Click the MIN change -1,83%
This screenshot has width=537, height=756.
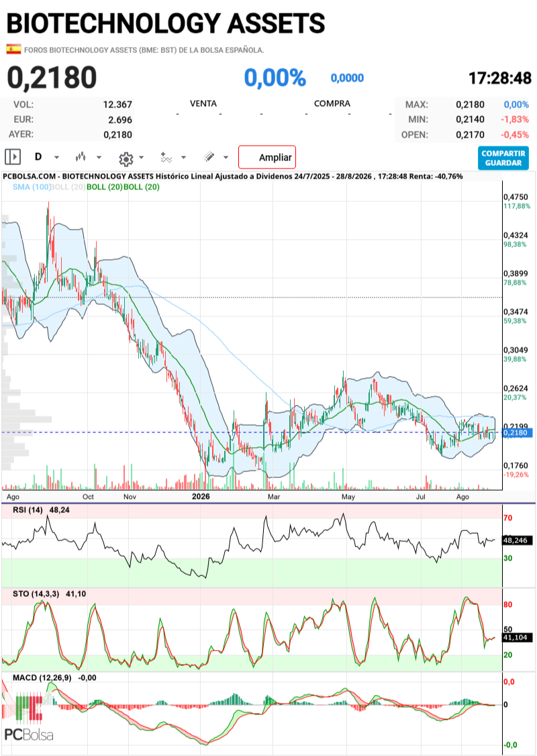(x=514, y=119)
